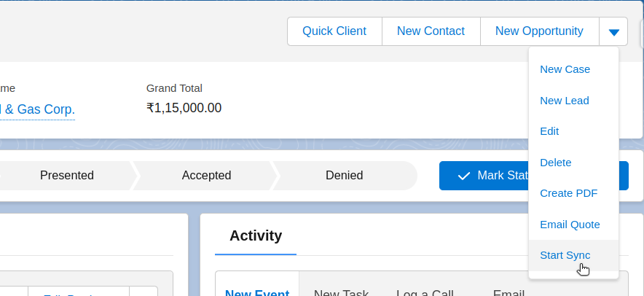
Task: Create a New Contact
Action: tap(431, 31)
